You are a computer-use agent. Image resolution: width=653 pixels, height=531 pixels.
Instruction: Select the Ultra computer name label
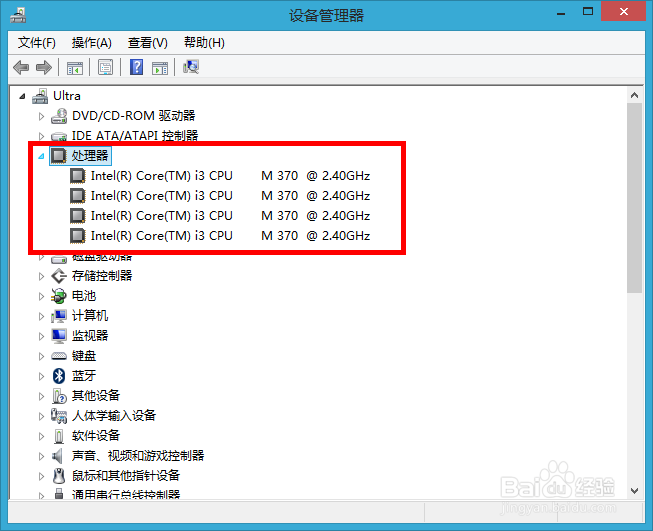coord(67,96)
